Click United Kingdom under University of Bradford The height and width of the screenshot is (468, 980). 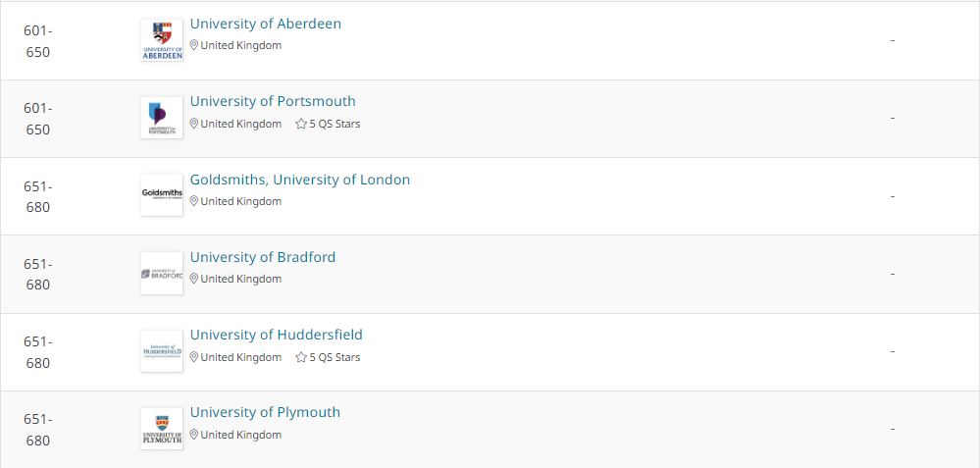tap(240, 279)
